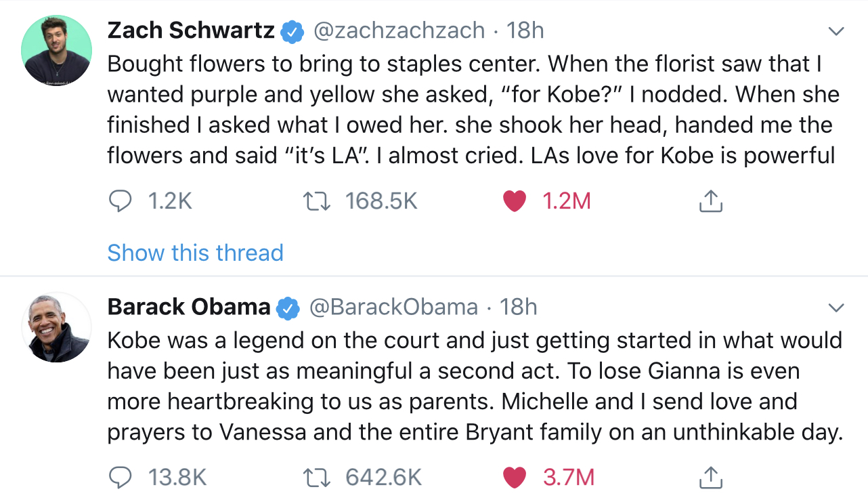Open Zach Schwartz's profile picture
The height and width of the screenshot is (504, 868).
(x=57, y=51)
